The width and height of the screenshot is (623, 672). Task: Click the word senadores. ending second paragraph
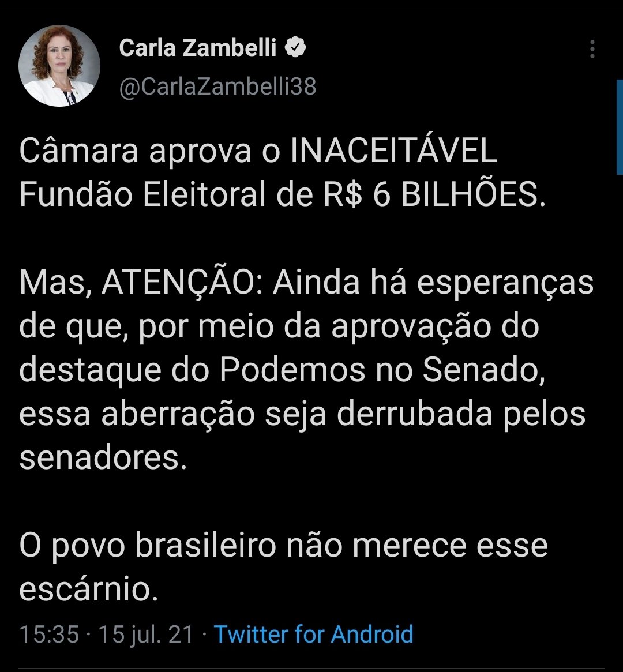click(103, 458)
